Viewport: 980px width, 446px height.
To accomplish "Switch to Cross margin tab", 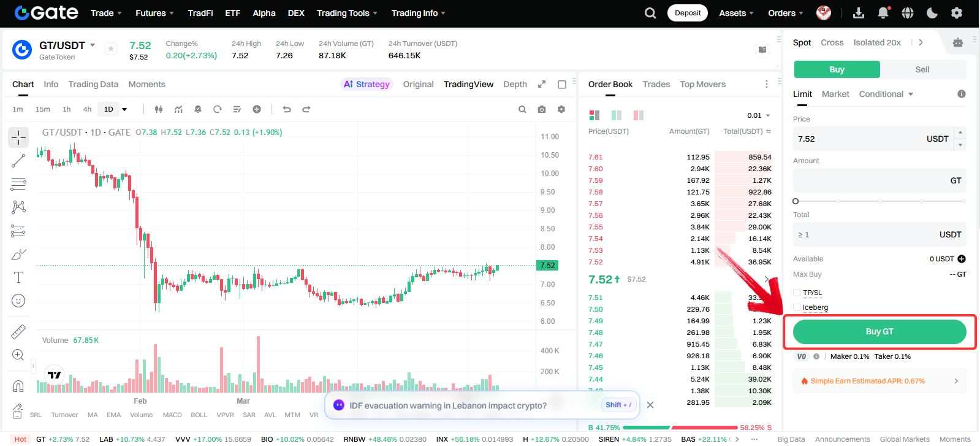I will point(832,42).
